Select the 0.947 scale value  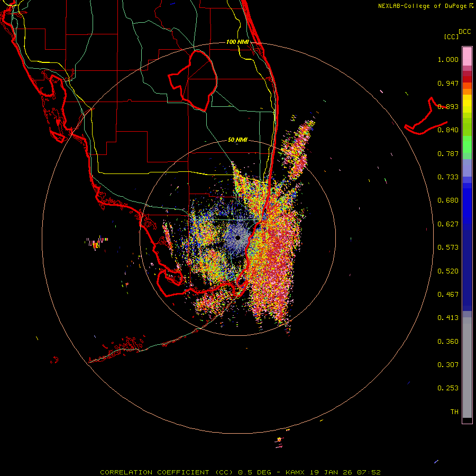(448, 83)
